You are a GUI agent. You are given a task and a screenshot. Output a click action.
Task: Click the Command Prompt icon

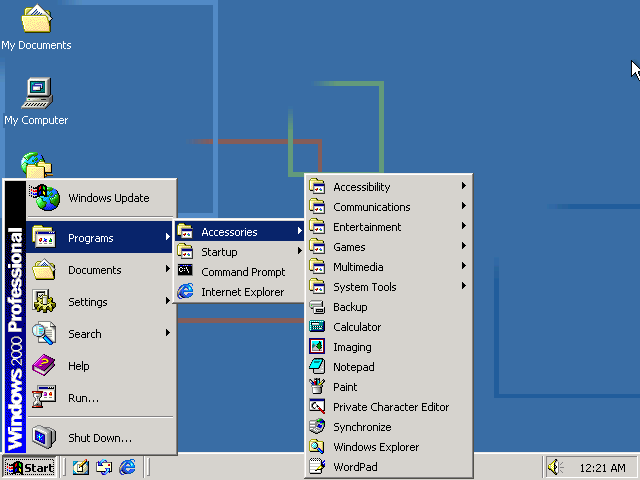tap(185, 271)
